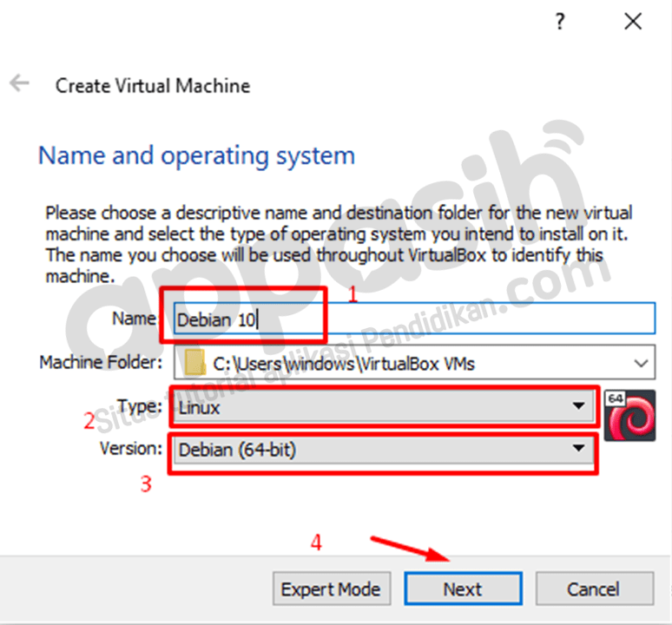Screen dimensions: 672x625
Task: Click the folder icon in Machine Folder
Action: pos(194,363)
